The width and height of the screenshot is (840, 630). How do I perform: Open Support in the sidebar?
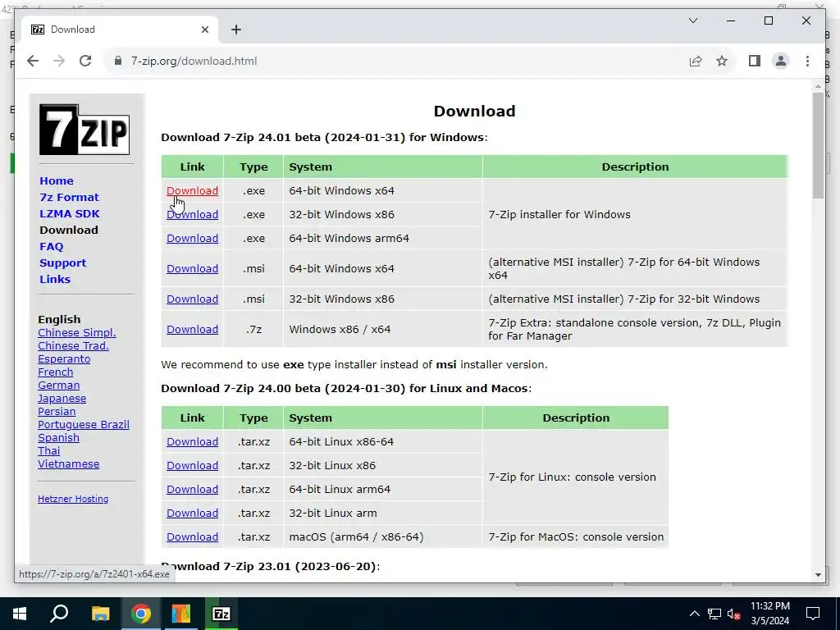point(62,263)
